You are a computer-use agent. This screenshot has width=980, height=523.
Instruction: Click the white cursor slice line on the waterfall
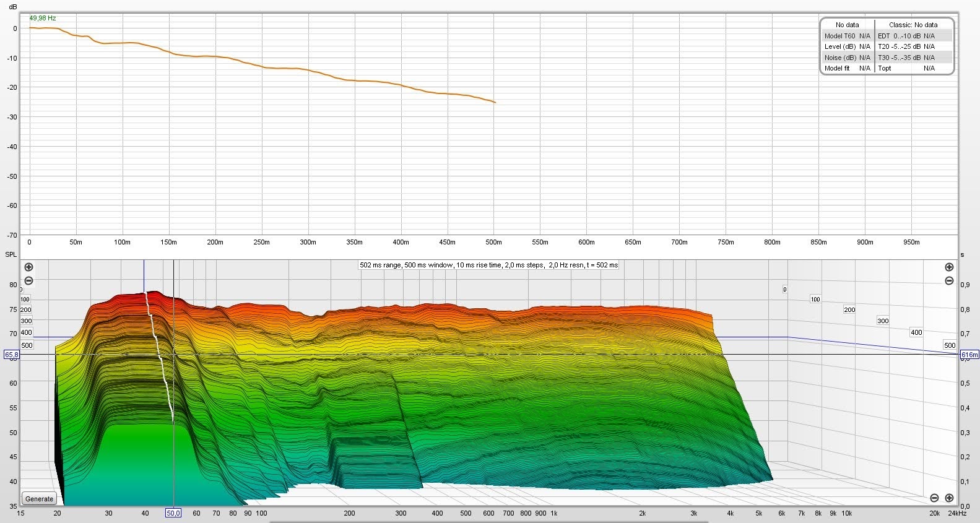[160, 358]
